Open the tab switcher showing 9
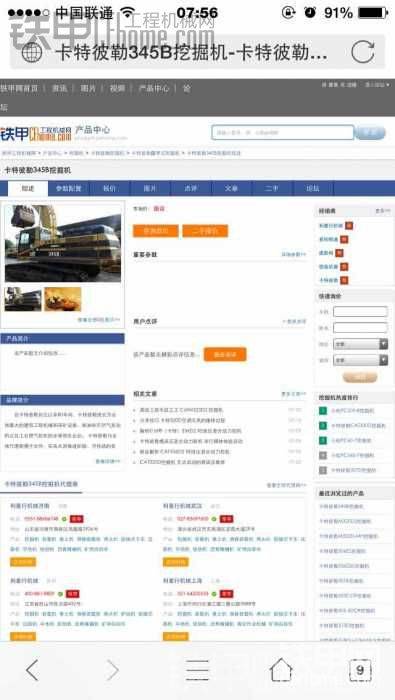395x700 pixels. click(360, 670)
